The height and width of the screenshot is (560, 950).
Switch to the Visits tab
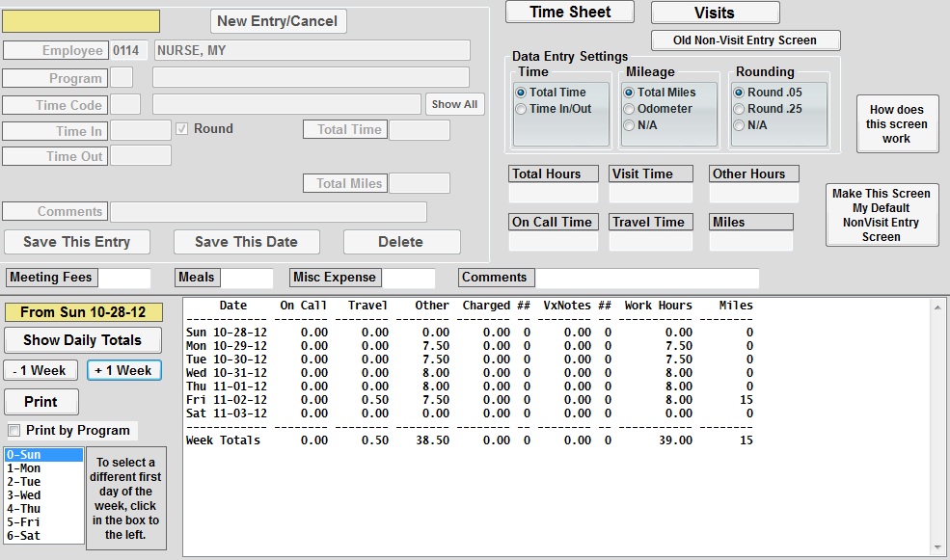click(x=715, y=13)
